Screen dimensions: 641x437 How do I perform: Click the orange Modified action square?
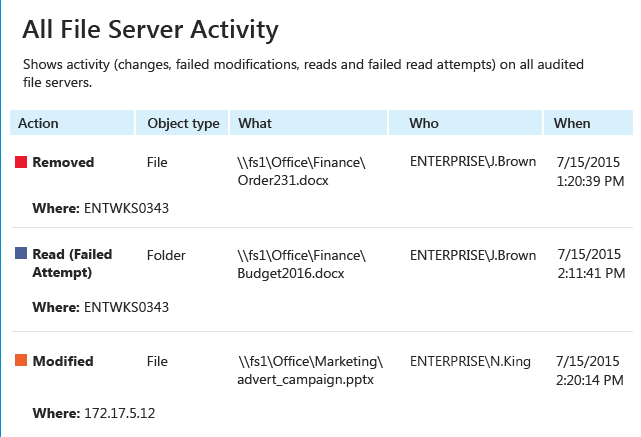21,360
